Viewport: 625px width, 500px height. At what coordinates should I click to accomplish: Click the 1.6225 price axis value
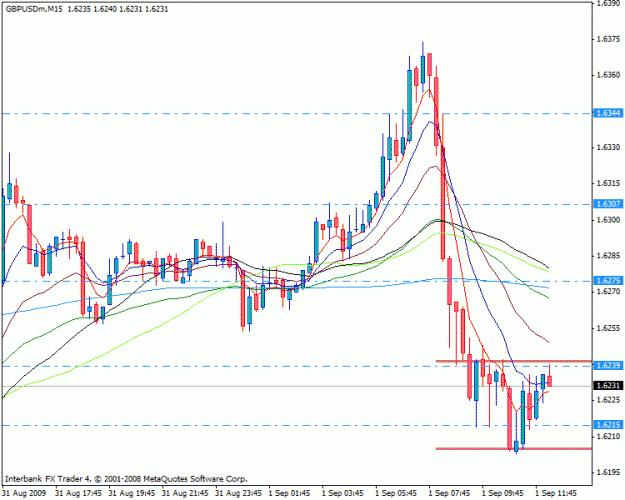pos(608,400)
